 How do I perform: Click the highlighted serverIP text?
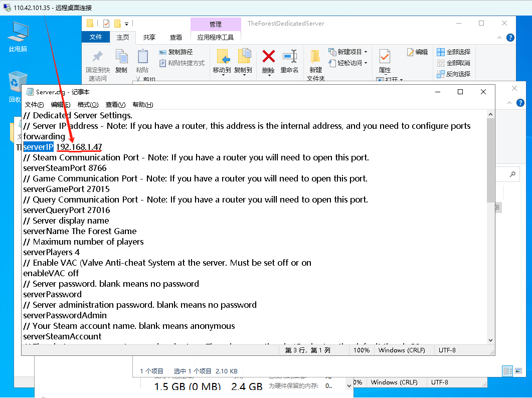[38, 147]
